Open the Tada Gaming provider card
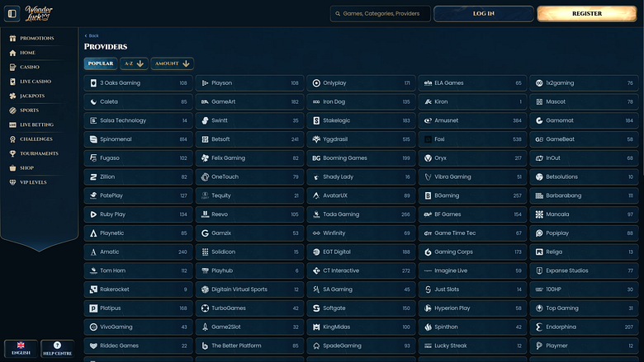Image resolution: width=644 pixels, height=362 pixels. click(361, 214)
